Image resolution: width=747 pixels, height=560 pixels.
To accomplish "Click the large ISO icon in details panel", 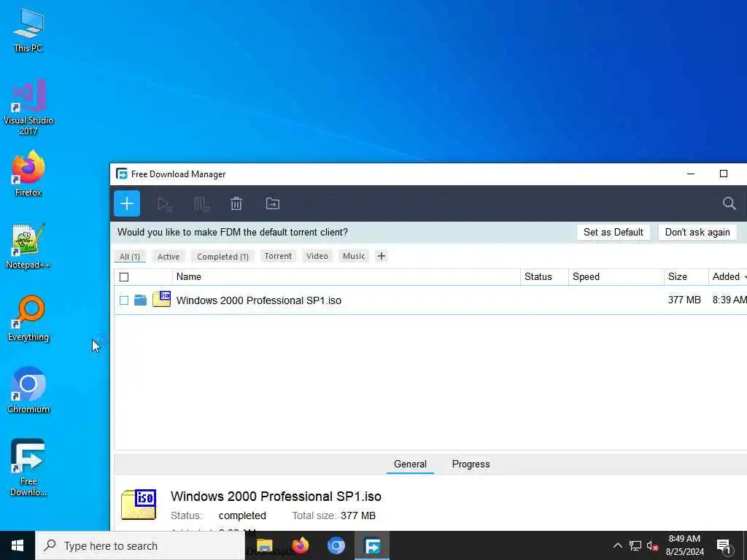I will pyautogui.click(x=139, y=505).
